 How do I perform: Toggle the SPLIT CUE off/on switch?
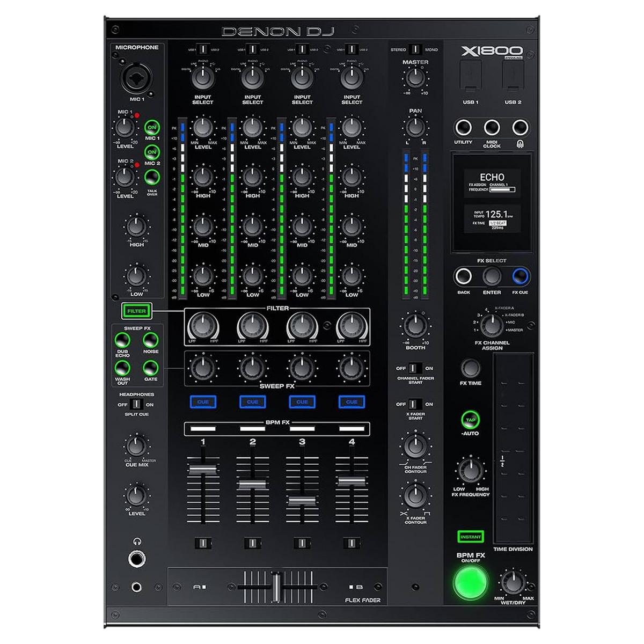pos(136,404)
